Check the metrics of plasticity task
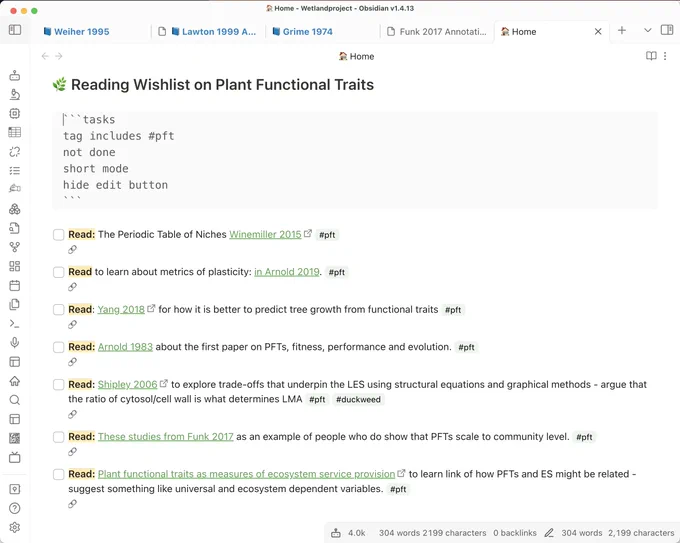 coord(59,272)
